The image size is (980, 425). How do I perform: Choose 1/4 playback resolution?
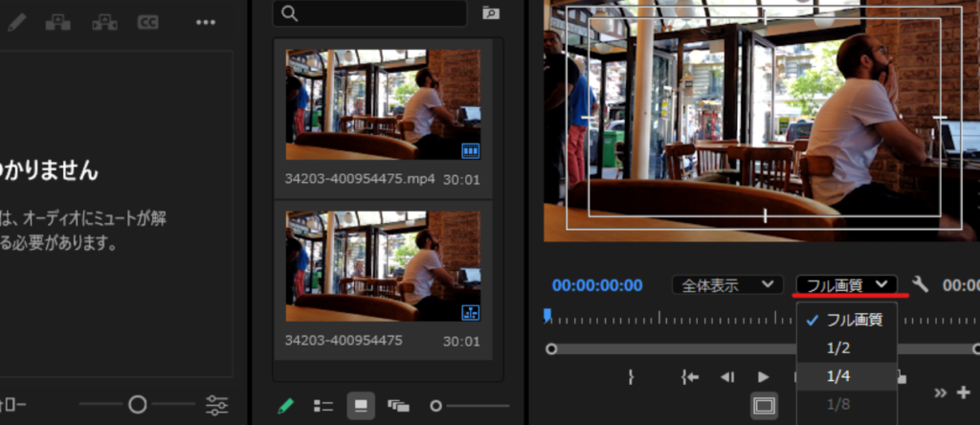pyautogui.click(x=839, y=377)
